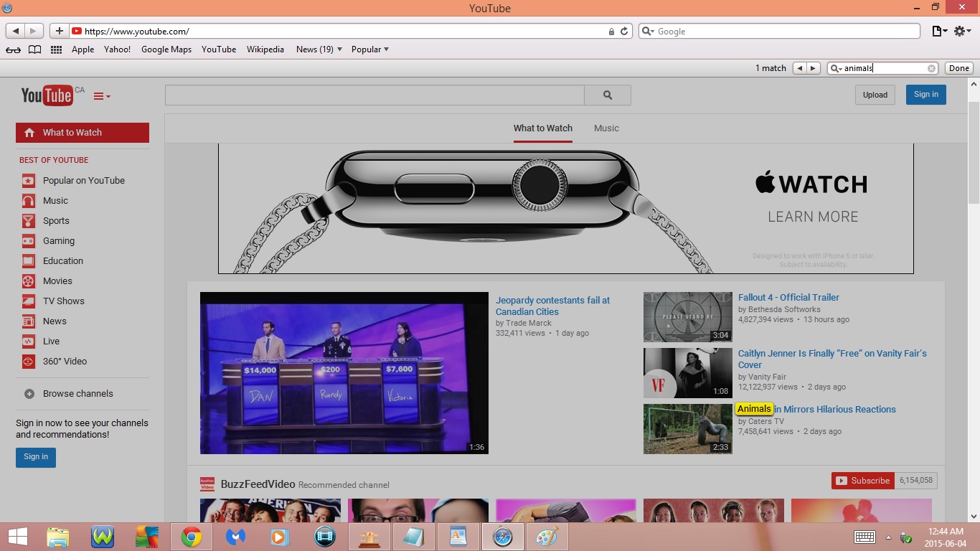The image size is (980, 551).
Task: Open the Jeopardy contestants fail title link
Action: 552,306
